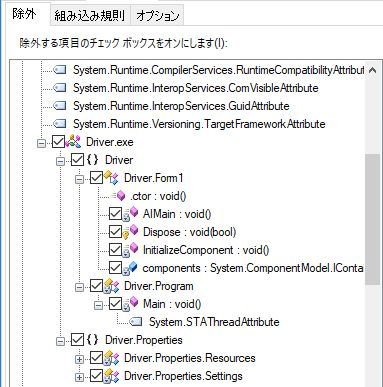The width and height of the screenshot is (383, 387).
Task: Uncheck the Driver.exe checkbox
Action: point(58,142)
